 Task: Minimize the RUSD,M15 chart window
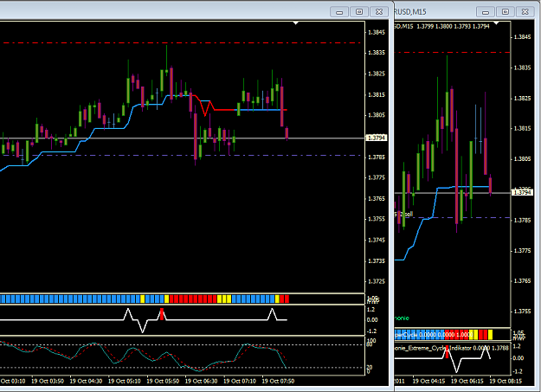point(485,12)
